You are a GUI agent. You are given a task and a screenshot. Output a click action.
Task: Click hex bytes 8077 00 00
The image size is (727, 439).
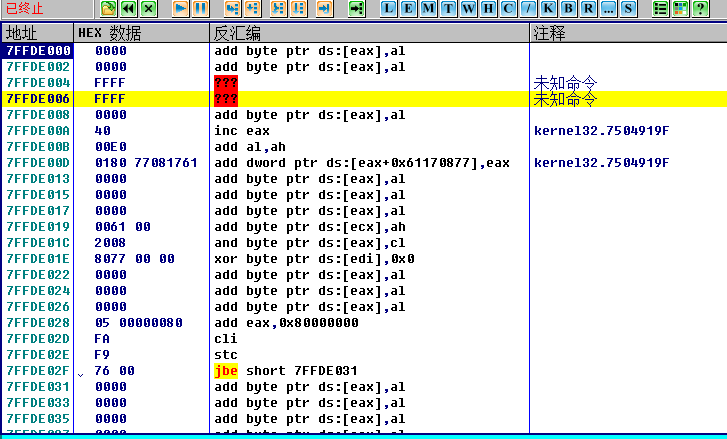coord(134,259)
